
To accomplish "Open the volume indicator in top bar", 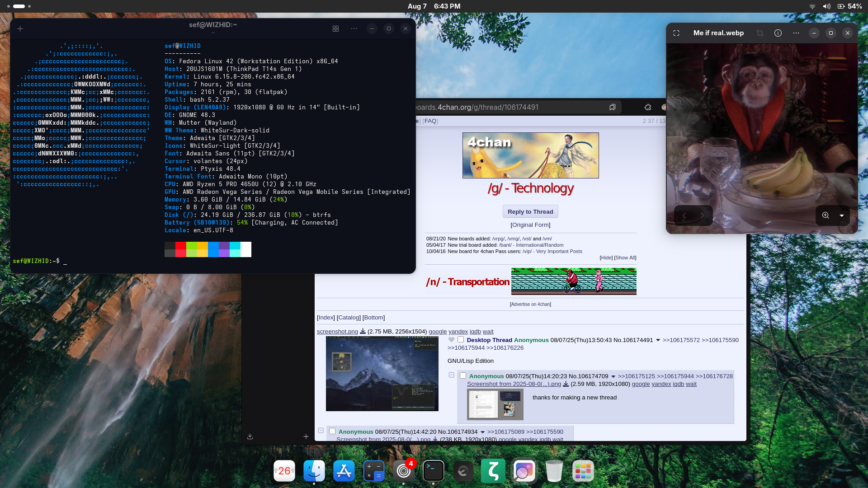I will click(826, 6).
